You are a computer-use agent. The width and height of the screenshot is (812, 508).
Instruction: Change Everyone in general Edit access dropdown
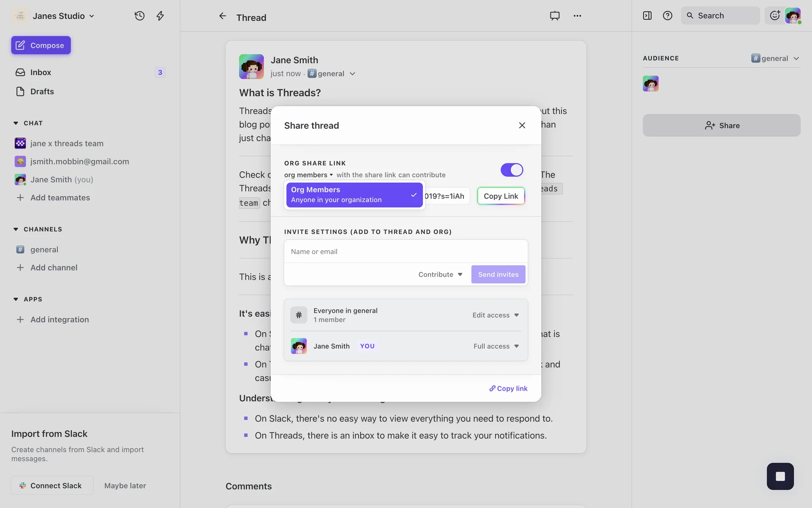pyautogui.click(x=495, y=315)
